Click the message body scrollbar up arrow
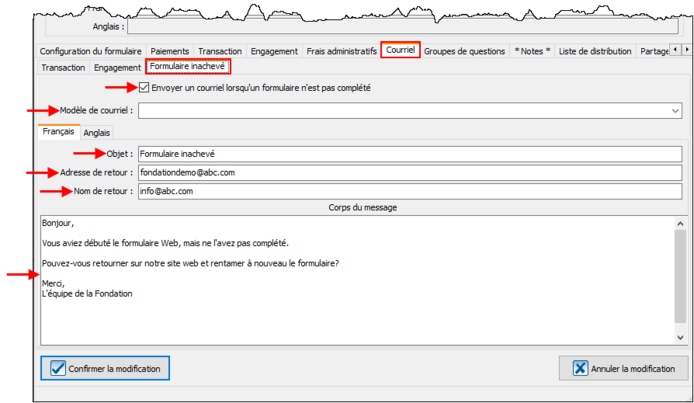Image resolution: width=694 pixels, height=403 pixels. tap(679, 222)
